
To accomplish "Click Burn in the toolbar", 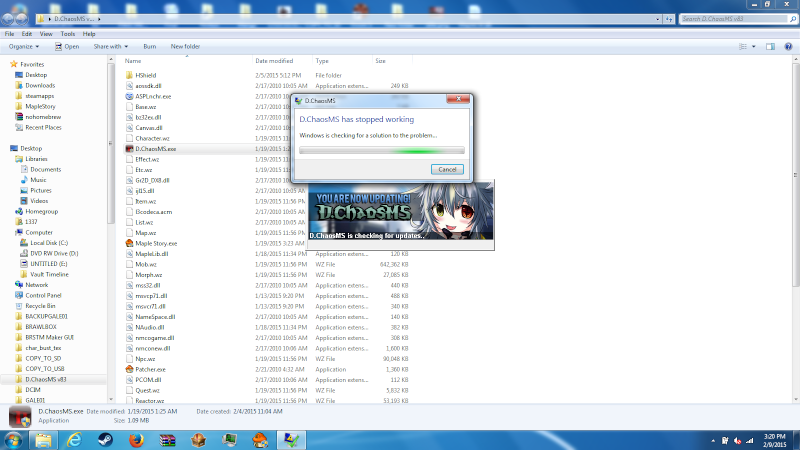I will pyautogui.click(x=149, y=46).
